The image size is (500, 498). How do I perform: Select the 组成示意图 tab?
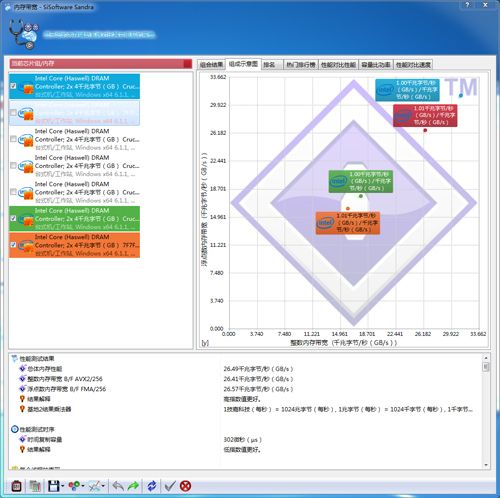(243, 64)
